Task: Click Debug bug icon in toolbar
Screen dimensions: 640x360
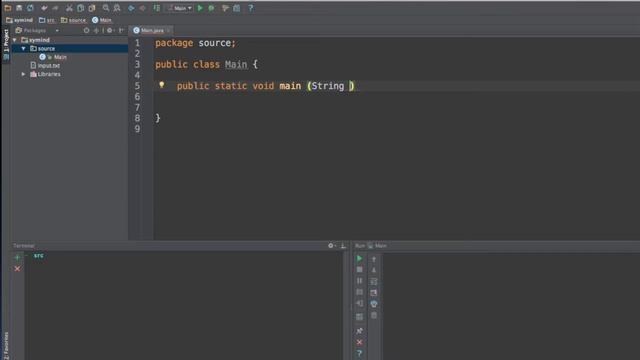Action: tap(211, 8)
